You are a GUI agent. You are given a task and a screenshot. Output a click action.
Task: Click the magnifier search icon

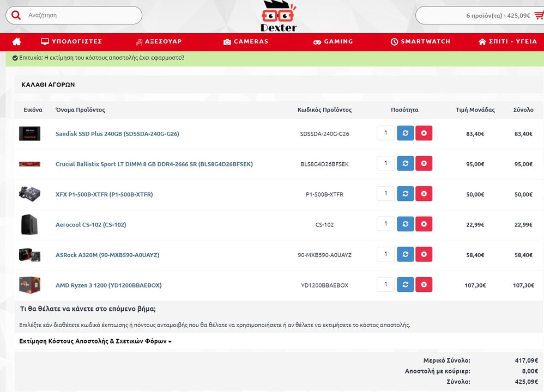point(16,15)
